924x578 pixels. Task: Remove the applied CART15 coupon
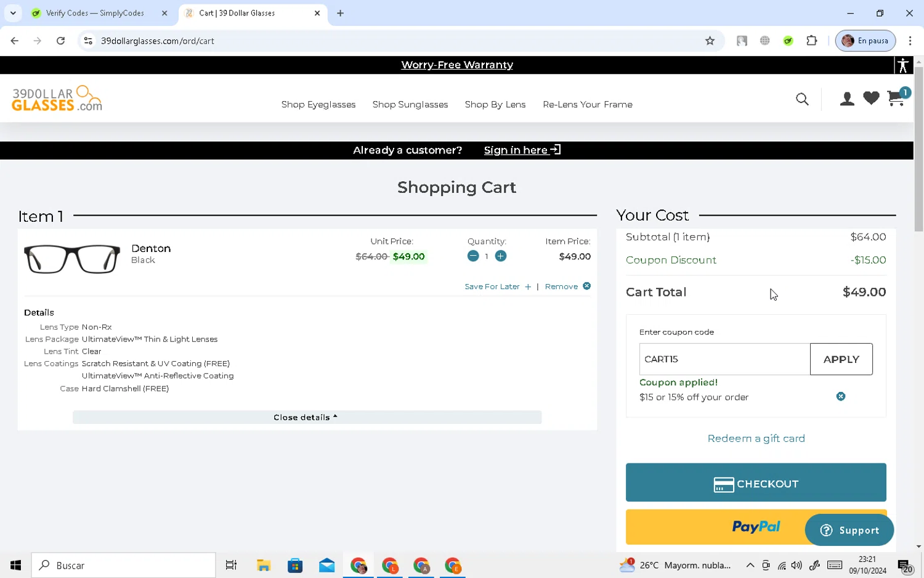[x=841, y=396]
